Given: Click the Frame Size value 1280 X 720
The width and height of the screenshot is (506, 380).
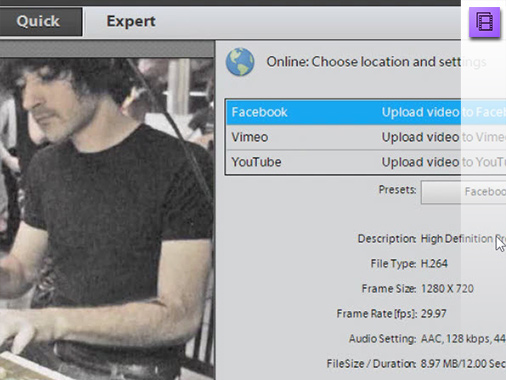Looking at the screenshot, I should pyautogui.click(x=447, y=289).
